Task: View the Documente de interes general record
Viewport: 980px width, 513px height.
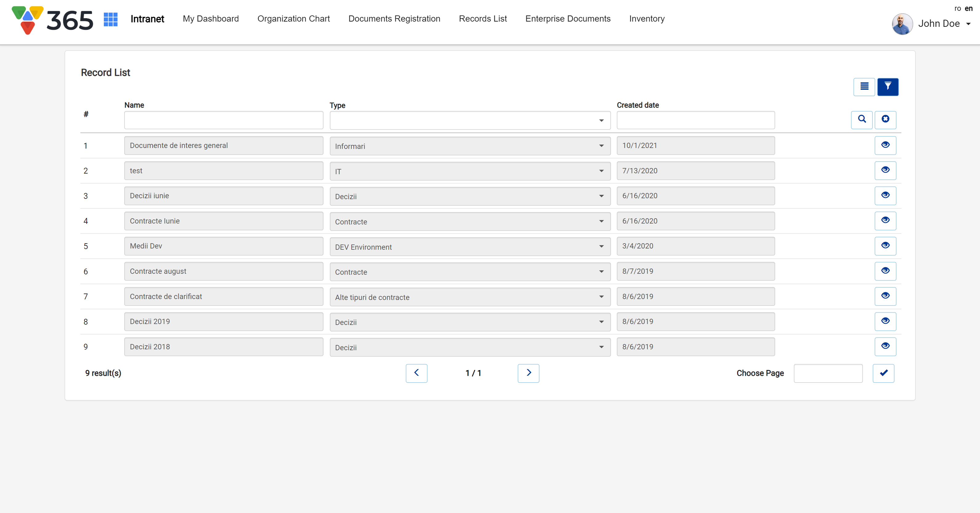Action: (885, 145)
